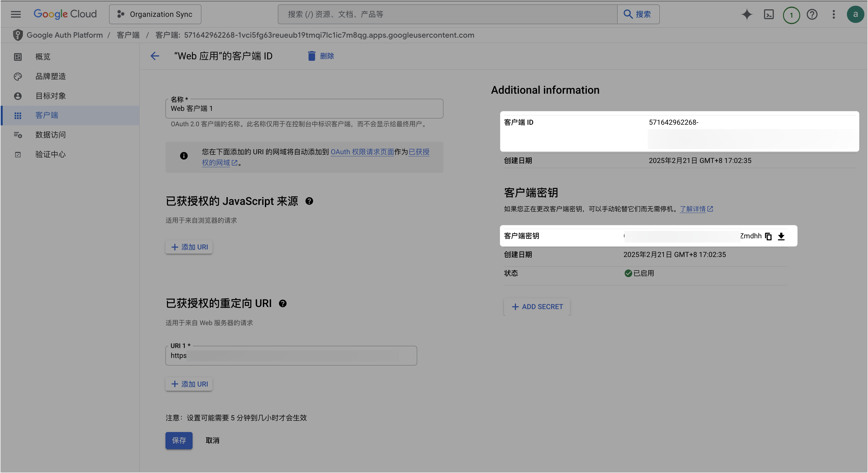Open the account avatar 'a'
Image resolution: width=868 pixels, height=473 pixels.
855,14
